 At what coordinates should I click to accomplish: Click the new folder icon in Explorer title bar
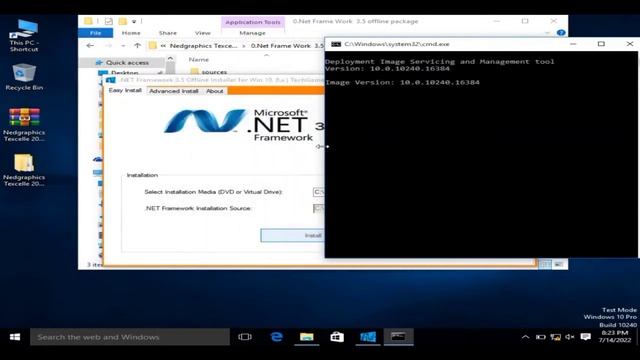(x=122, y=21)
